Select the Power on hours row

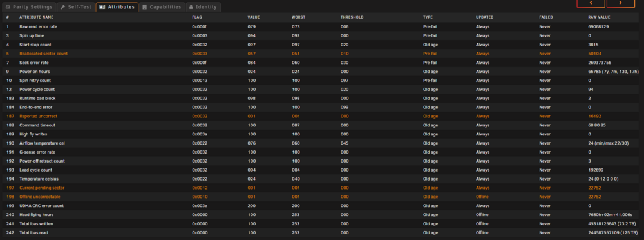pos(322,72)
